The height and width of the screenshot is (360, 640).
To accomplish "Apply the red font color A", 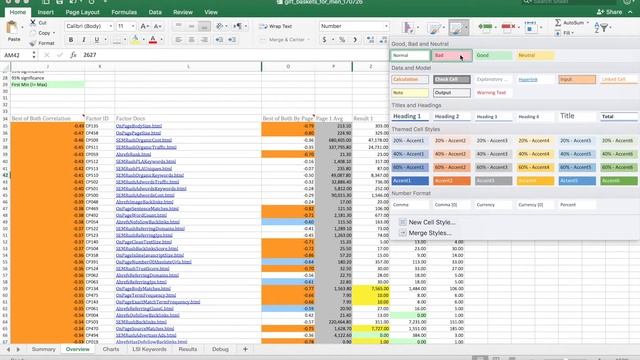I will point(153,40).
